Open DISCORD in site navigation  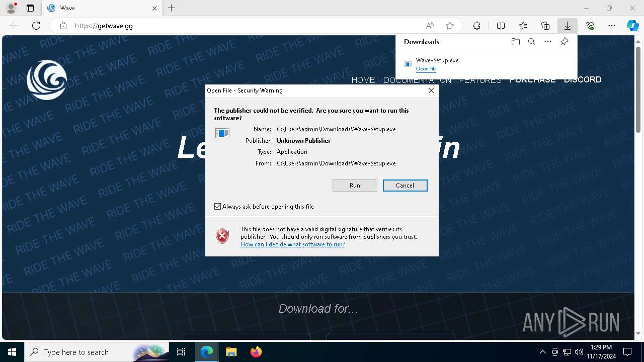pos(583,79)
